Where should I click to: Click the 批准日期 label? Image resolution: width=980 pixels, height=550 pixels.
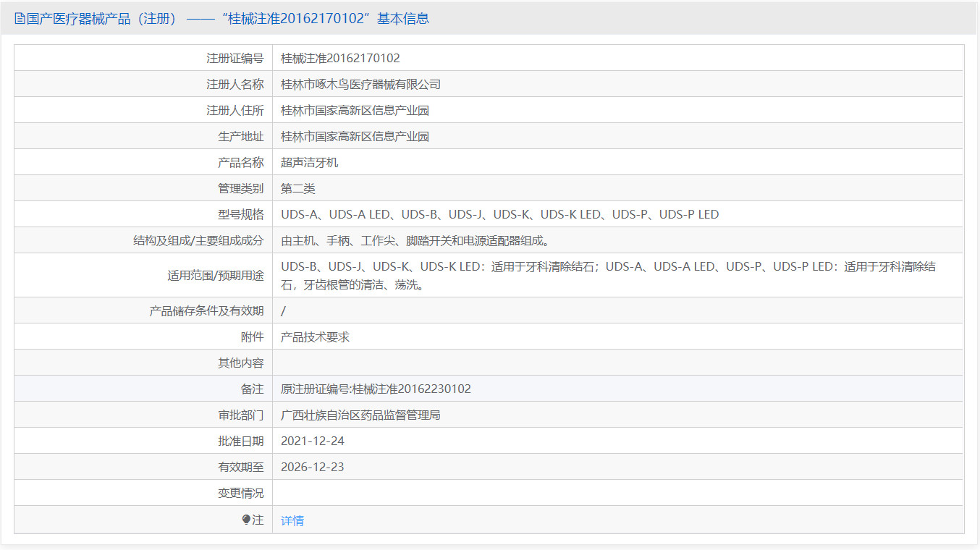click(241, 441)
